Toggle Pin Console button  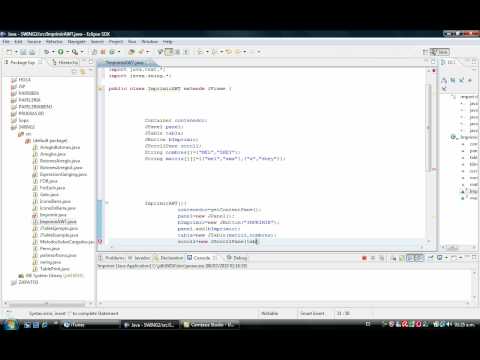pos(430,258)
